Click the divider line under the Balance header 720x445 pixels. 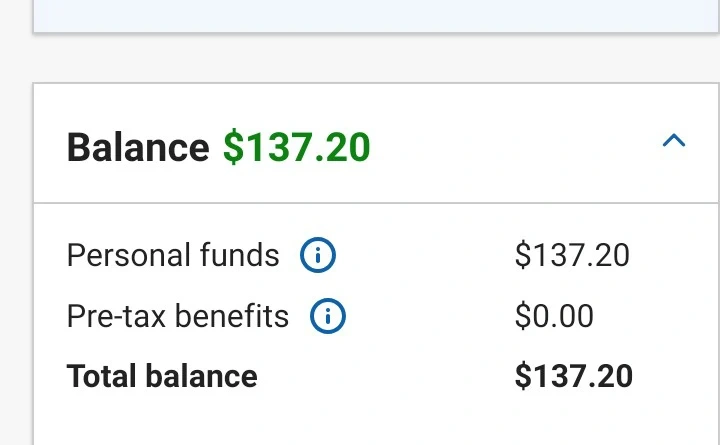point(370,203)
